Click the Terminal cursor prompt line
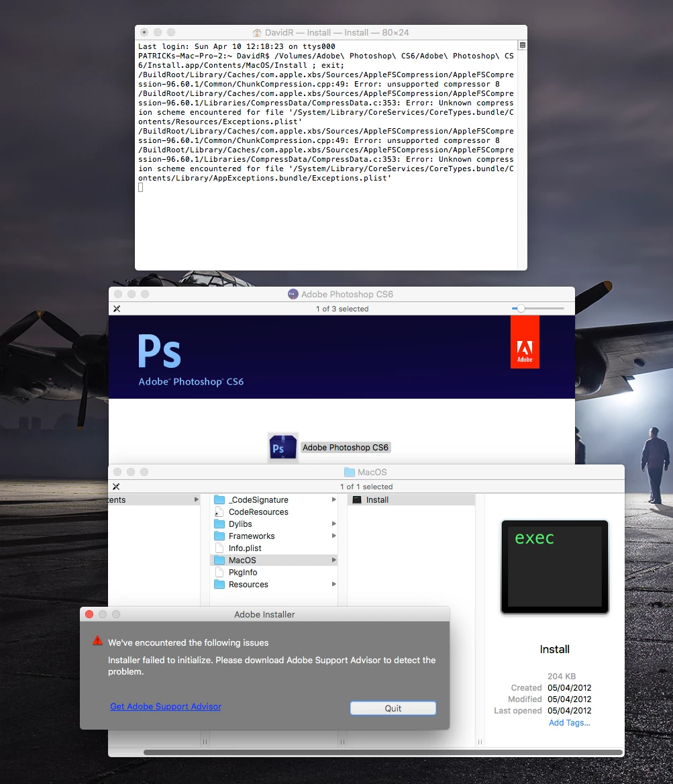The height and width of the screenshot is (784, 673). click(140, 187)
